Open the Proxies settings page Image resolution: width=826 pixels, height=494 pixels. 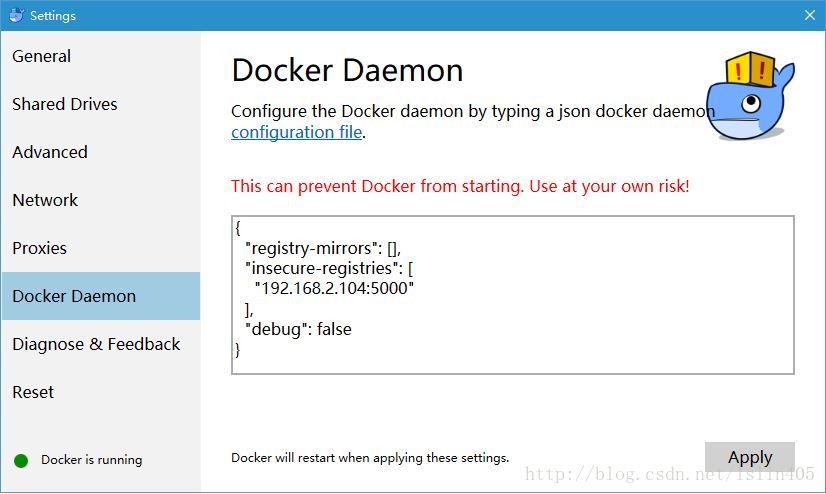100,248
